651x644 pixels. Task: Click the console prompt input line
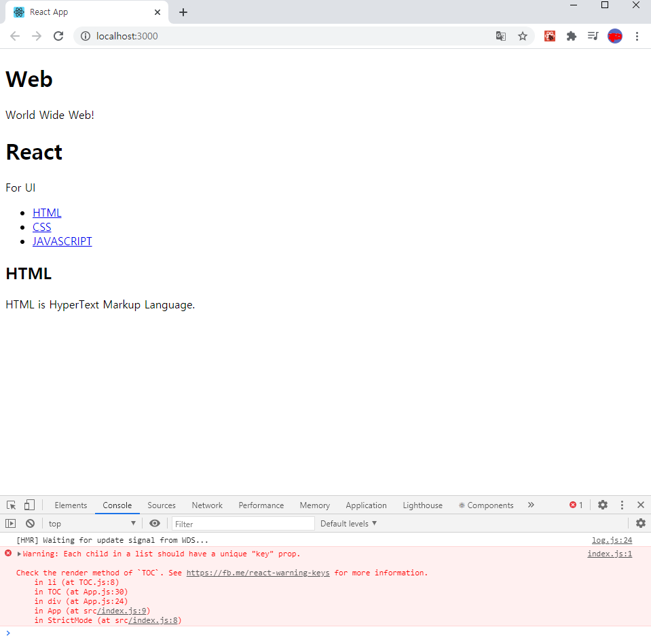326,634
